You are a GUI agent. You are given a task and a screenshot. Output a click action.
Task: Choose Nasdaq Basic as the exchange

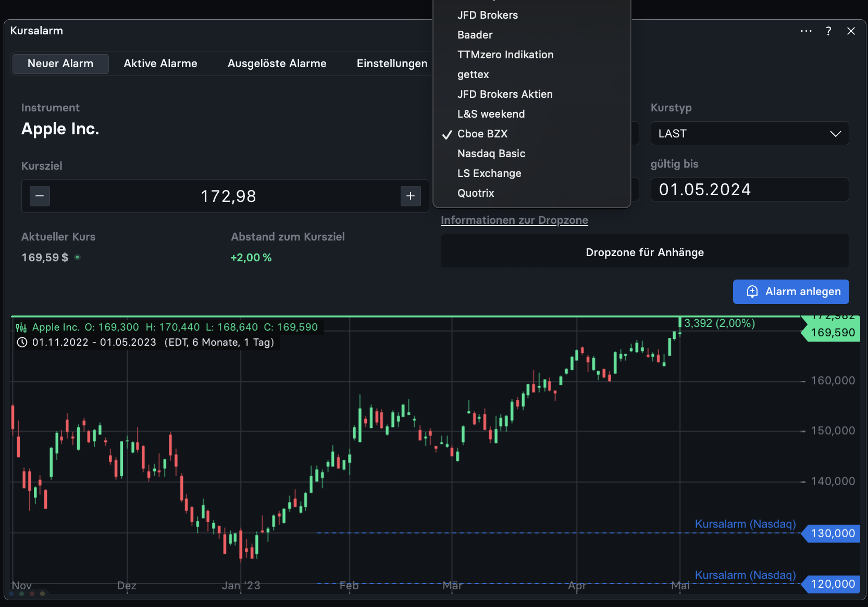pos(532,154)
